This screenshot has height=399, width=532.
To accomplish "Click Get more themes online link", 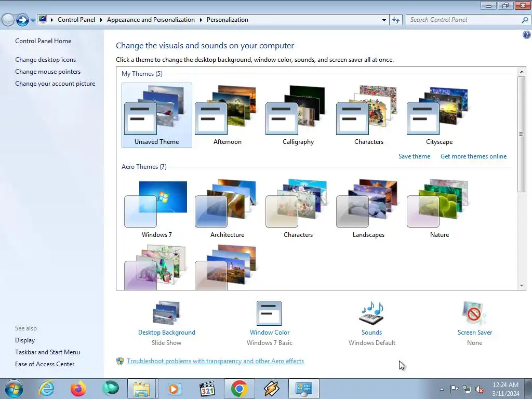I will (x=473, y=156).
